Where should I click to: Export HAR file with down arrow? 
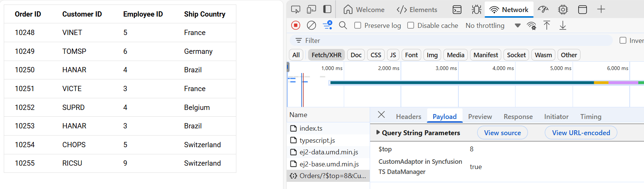pyautogui.click(x=563, y=25)
